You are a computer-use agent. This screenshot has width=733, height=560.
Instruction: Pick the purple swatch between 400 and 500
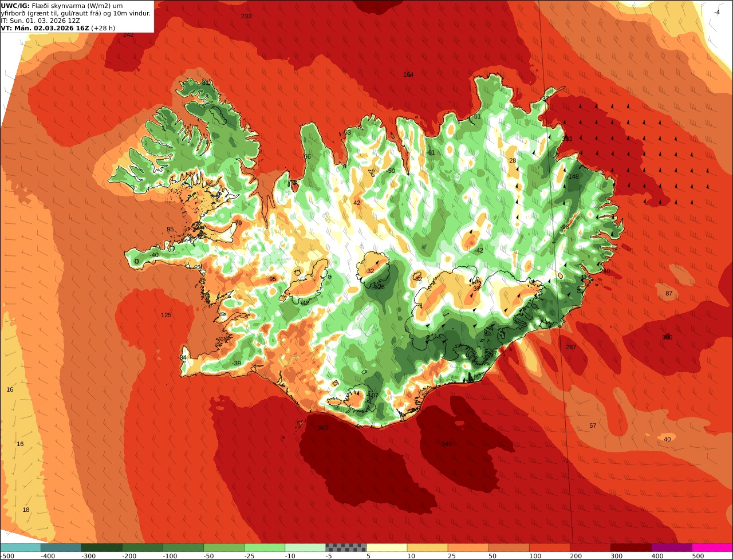(x=671, y=547)
